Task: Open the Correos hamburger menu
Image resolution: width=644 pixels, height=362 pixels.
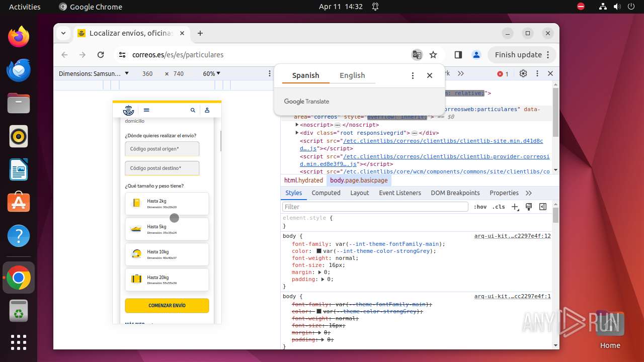Action: pyautogui.click(x=146, y=110)
